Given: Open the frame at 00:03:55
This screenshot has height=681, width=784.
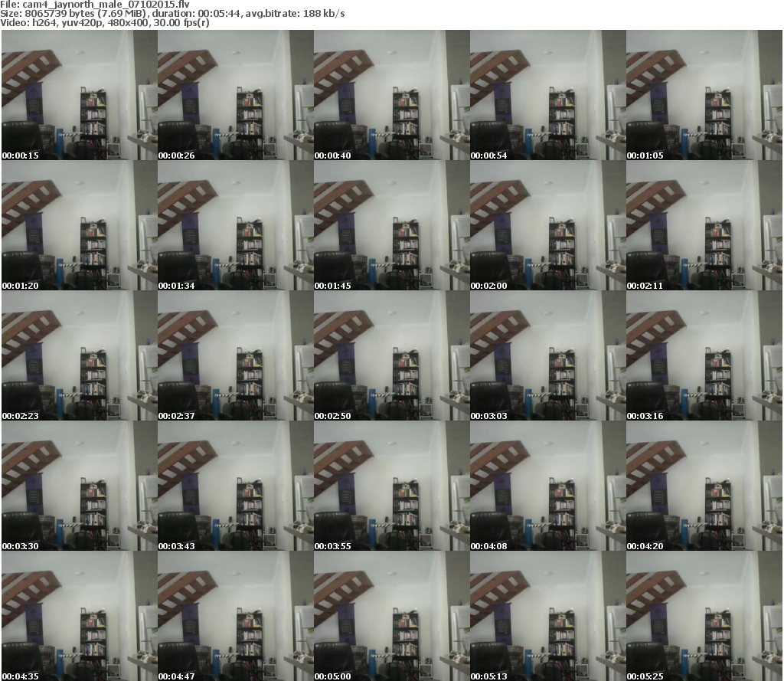Looking at the screenshot, I should [391, 486].
